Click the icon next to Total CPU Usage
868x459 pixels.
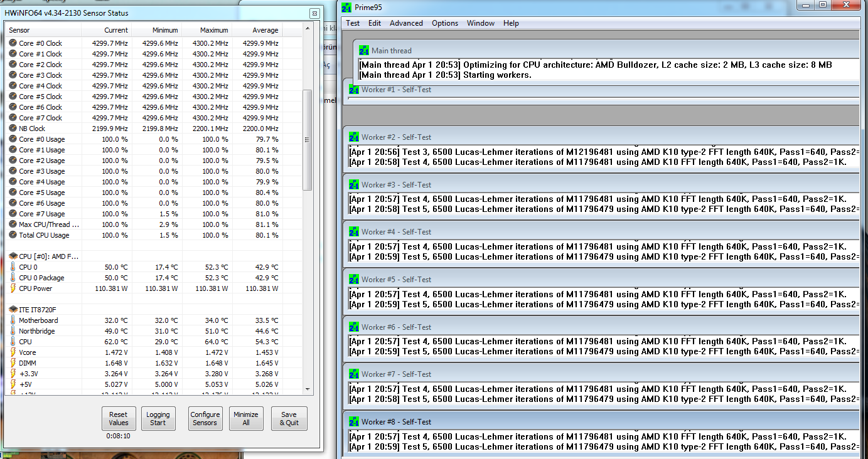click(13, 235)
